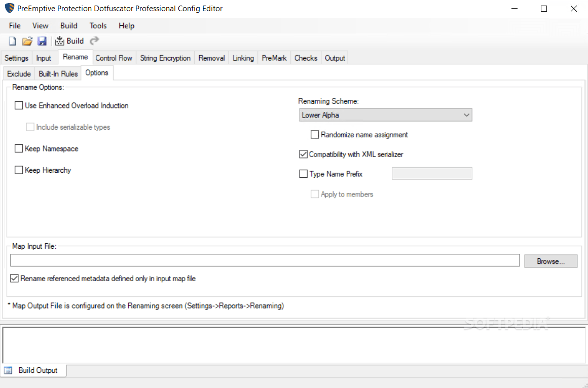Viewport: 588px width, 388px height.
Task: Browse for a map input file
Action: (550, 261)
